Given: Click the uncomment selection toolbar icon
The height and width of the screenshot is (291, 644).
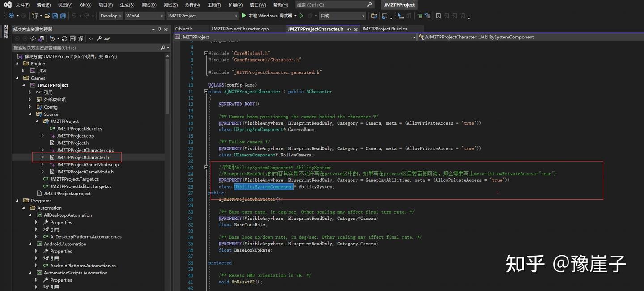Looking at the screenshot, I should coord(428,16).
